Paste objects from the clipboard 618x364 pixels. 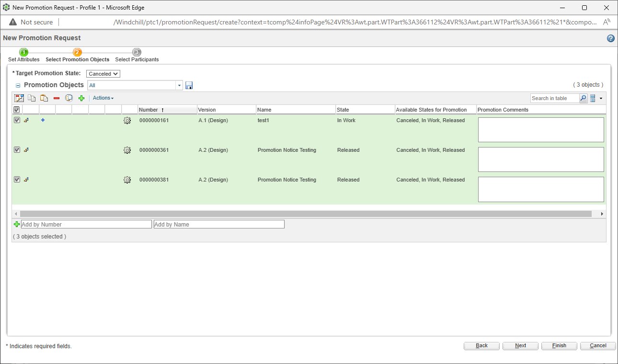[x=44, y=98]
